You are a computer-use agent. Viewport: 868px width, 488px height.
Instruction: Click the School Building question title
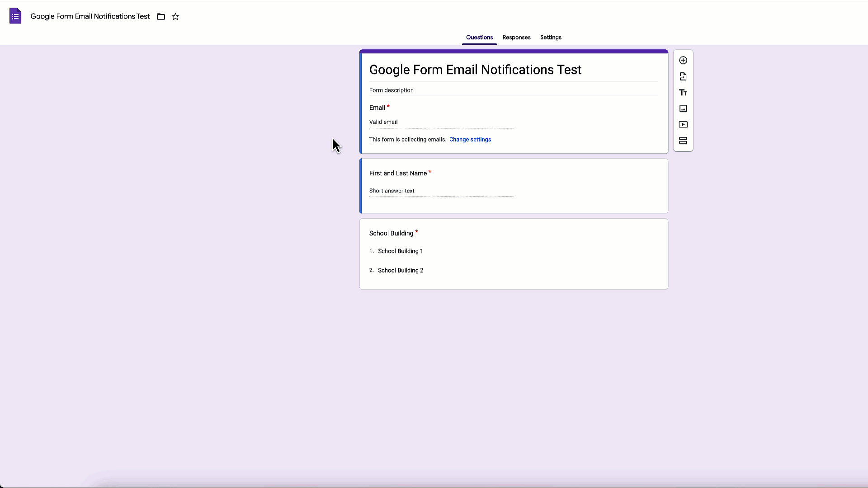[x=391, y=233]
